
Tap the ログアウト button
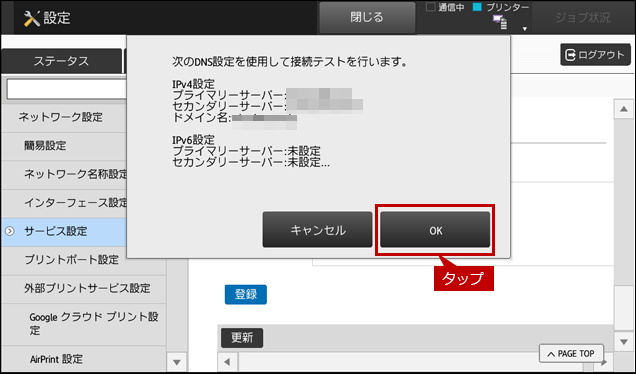pyautogui.click(x=595, y=55)
